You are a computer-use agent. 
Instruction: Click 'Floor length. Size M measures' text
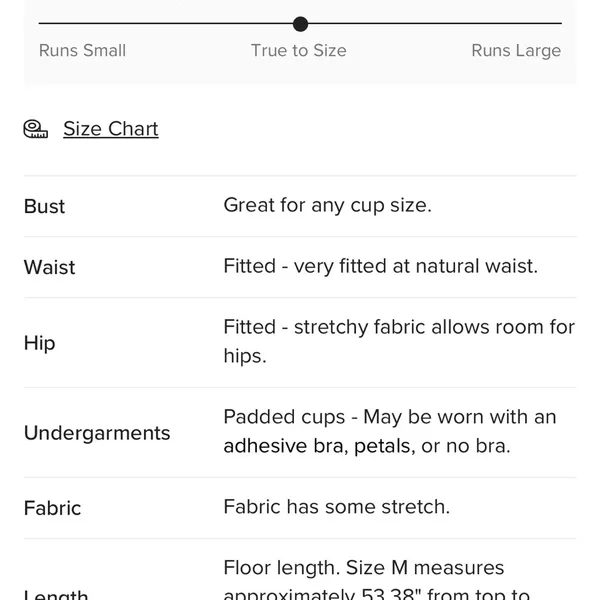coord(364,567)
